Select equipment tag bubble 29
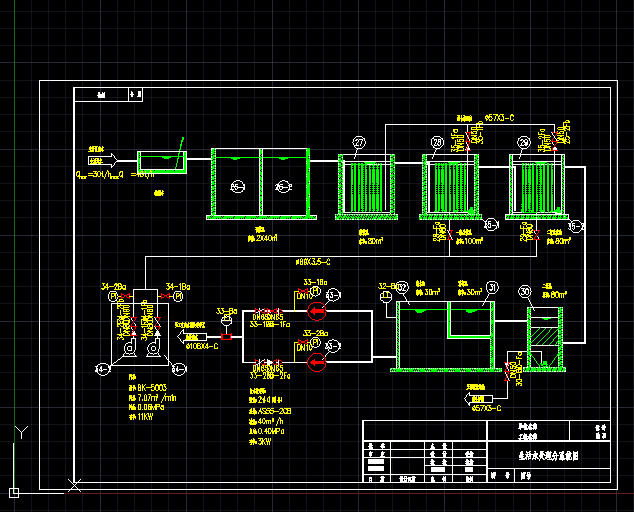The width and height of the screenshot is (634, 512). 524,142
